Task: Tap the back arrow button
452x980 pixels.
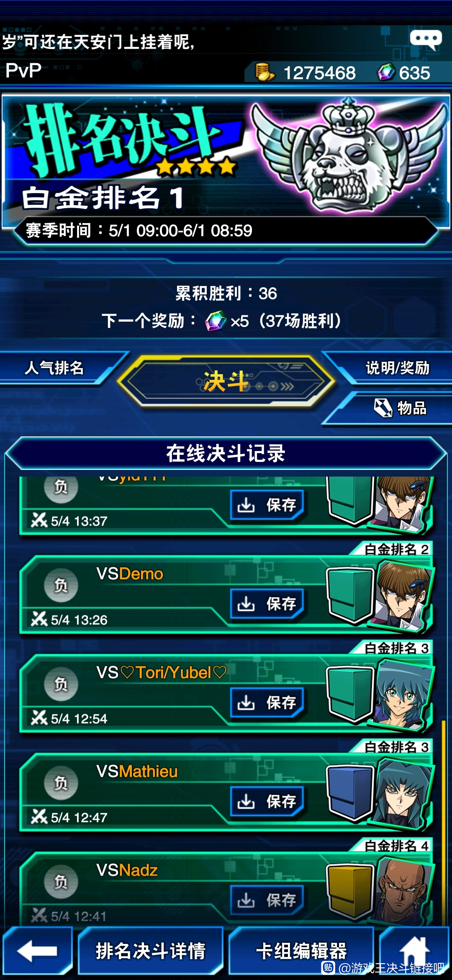Action: tap(37, 951)
